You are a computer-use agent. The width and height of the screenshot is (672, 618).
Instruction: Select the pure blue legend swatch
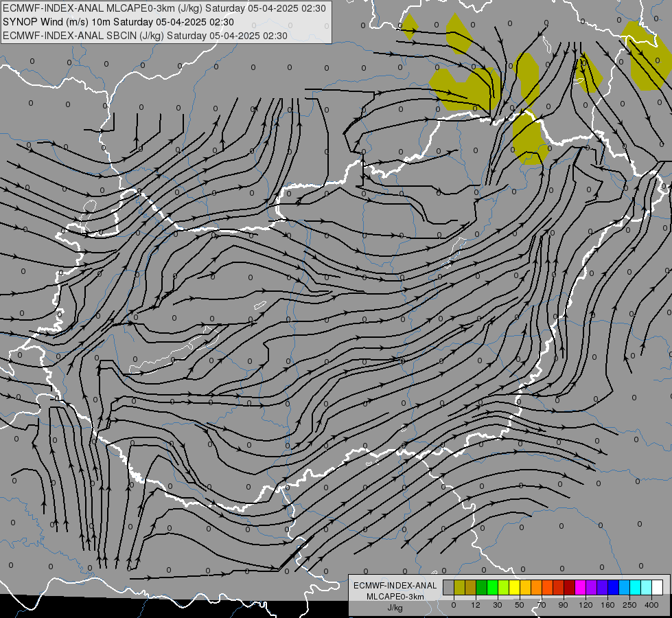(613, 587)
